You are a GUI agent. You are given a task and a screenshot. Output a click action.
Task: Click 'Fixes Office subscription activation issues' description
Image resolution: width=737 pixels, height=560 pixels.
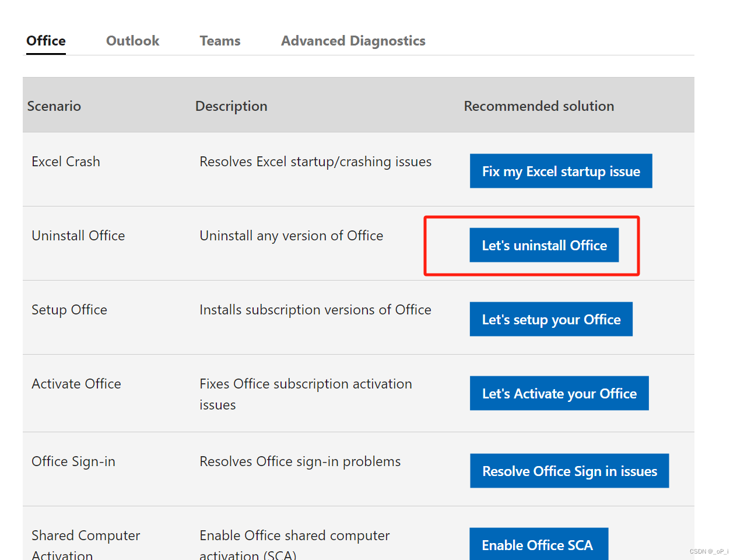pyautogui.click(x=306, y=394)
